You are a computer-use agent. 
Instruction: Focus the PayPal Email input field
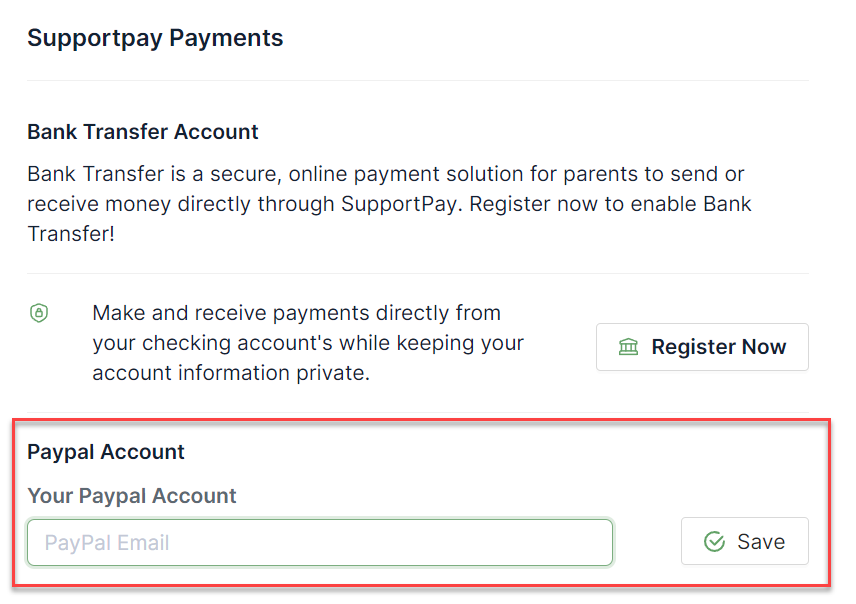click(320, 542)
